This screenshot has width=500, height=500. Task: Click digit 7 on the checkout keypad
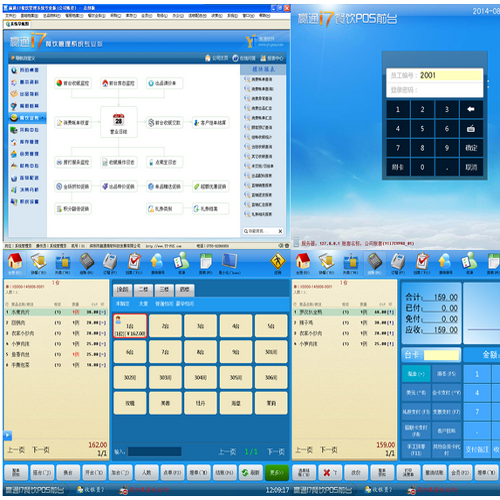(477, 412)
